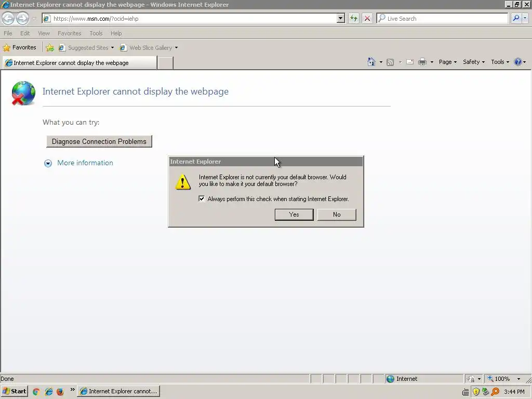Open the File menu
Viewport: 532px width, 399px height.
[x=8, y=33]
